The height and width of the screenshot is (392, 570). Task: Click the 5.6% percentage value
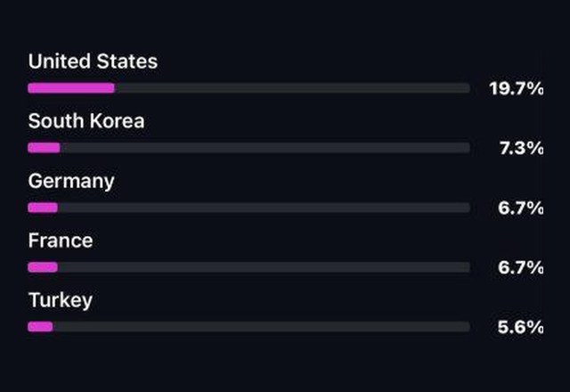click(520, 327)
